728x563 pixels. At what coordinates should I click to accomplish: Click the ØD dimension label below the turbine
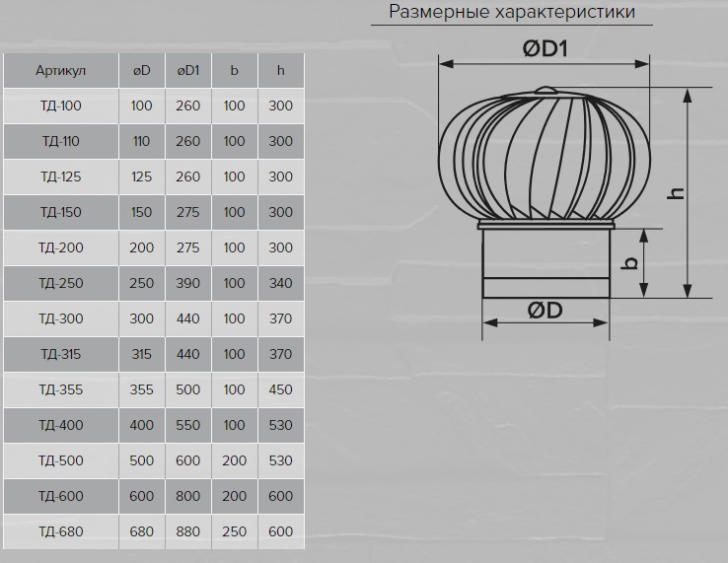click(x=545, y=310)
